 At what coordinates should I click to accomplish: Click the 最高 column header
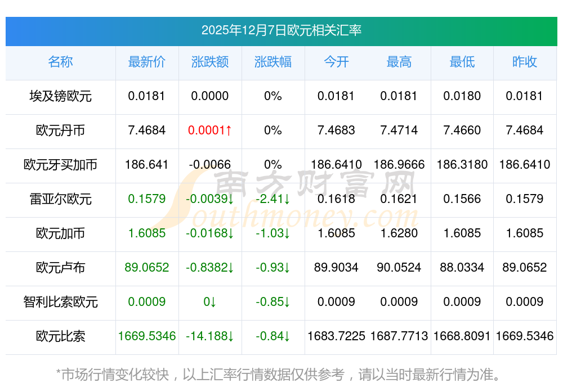pyautogui.click(x=399, y=62)
